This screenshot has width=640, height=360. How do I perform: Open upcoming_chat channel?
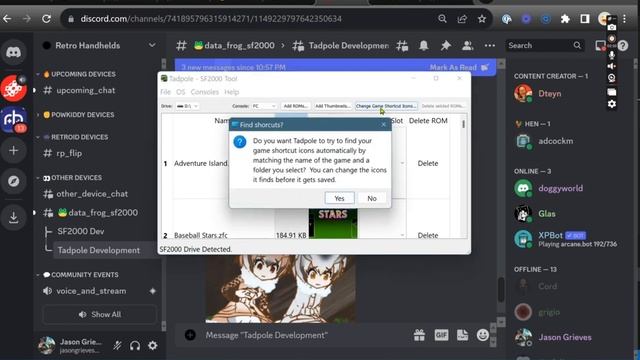(85, 90)
